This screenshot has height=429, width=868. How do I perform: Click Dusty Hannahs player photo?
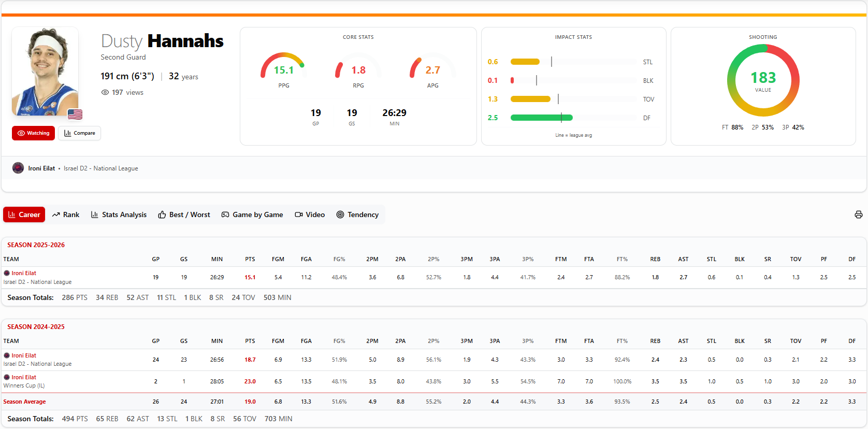(45, 71)
